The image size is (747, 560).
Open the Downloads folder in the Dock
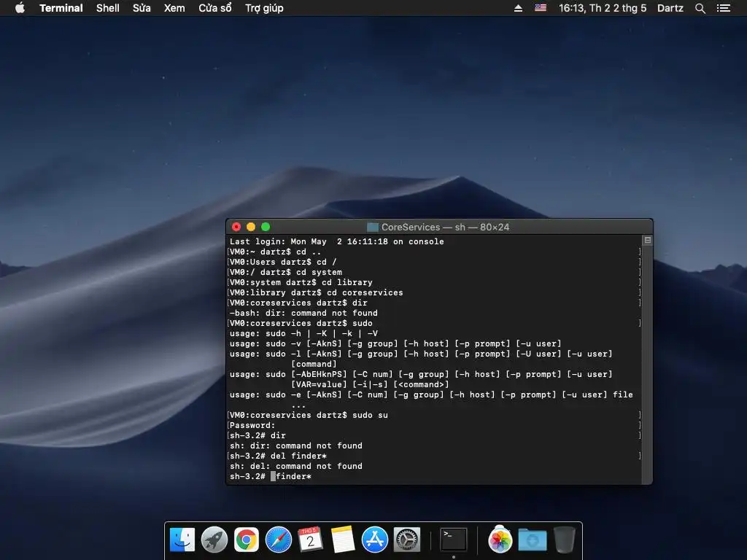click(x=532, y=540)
